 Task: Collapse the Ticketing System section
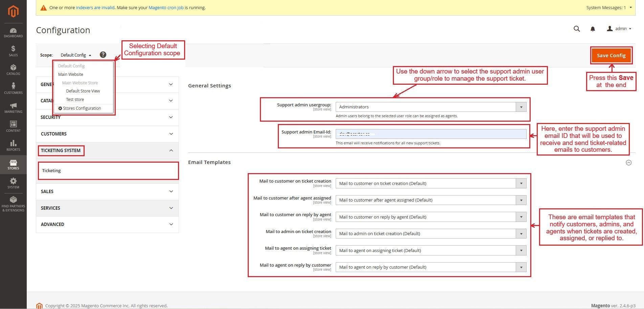(171, 150)
